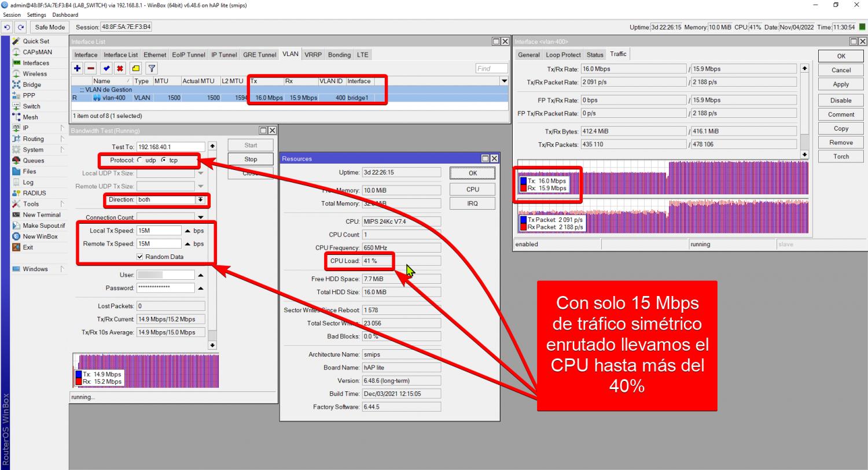868x470 pixels.
Task: Click the blue plus add interface icon
Action: 77,68
